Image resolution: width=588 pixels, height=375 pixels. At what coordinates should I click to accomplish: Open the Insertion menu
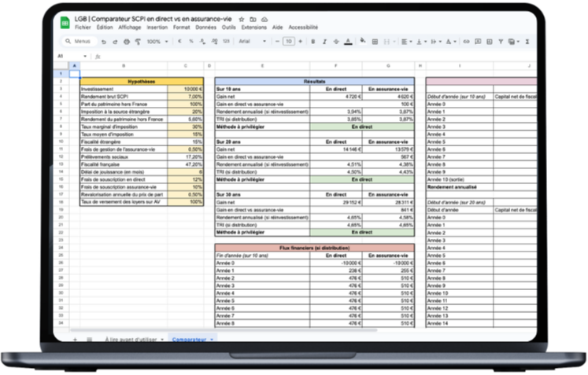[x=157, y=28]
